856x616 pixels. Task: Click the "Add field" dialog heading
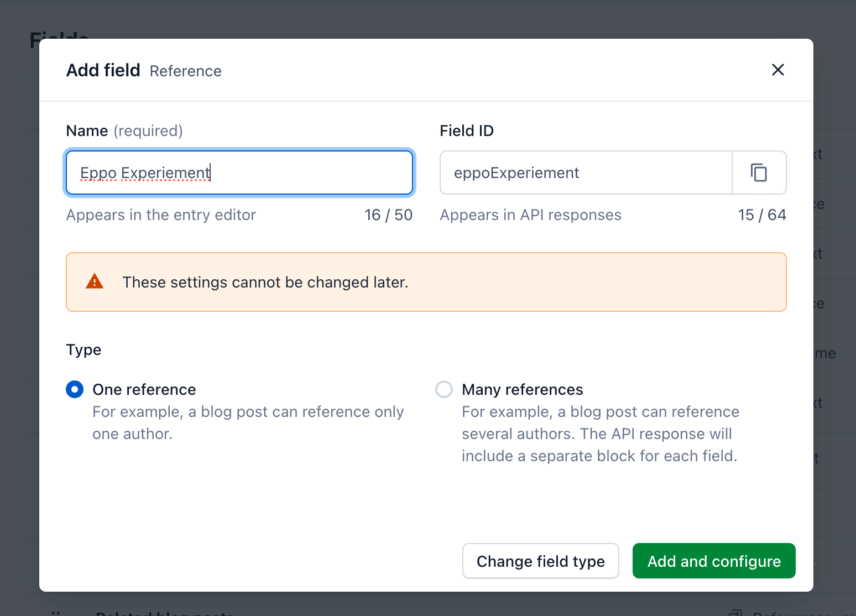tap(103, 70)
